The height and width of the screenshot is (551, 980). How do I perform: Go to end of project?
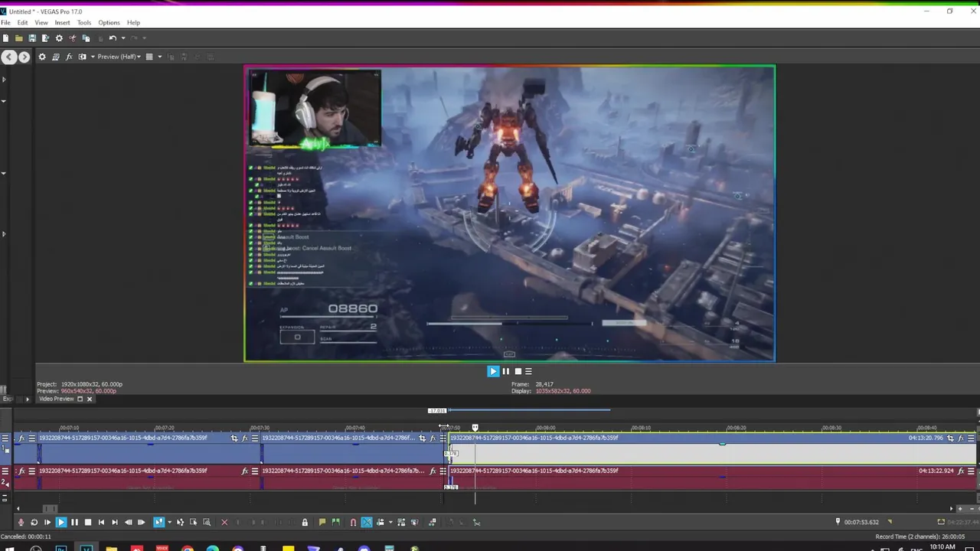114,522
